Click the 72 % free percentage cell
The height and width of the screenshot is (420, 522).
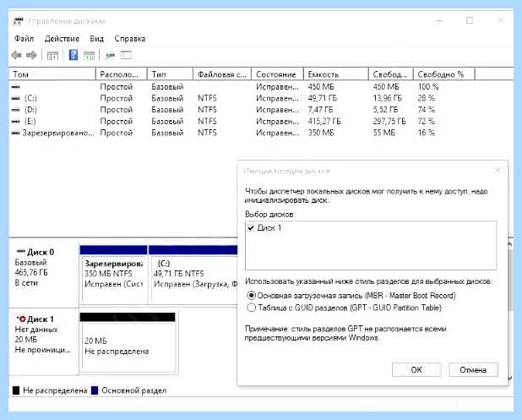click(427, 122)
